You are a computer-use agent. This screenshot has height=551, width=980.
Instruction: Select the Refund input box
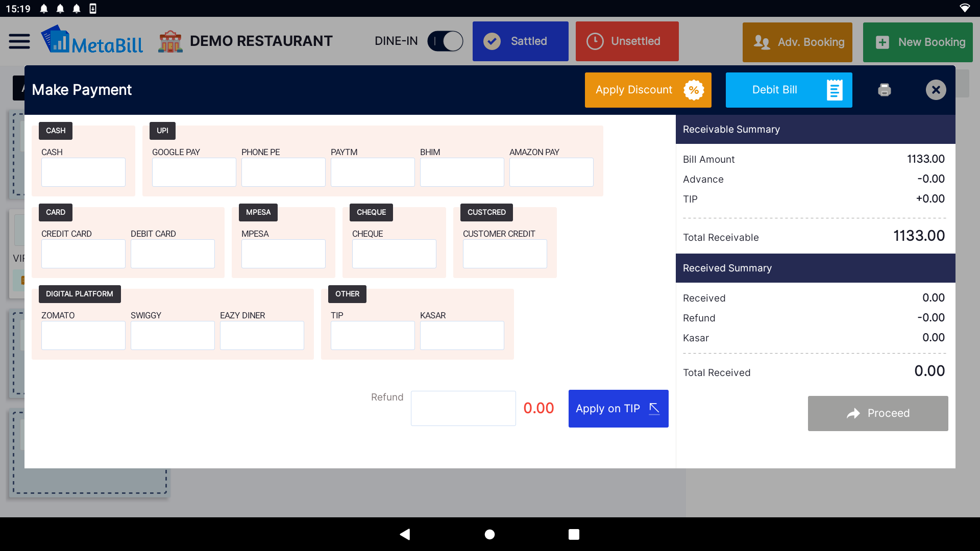(463, 408)
